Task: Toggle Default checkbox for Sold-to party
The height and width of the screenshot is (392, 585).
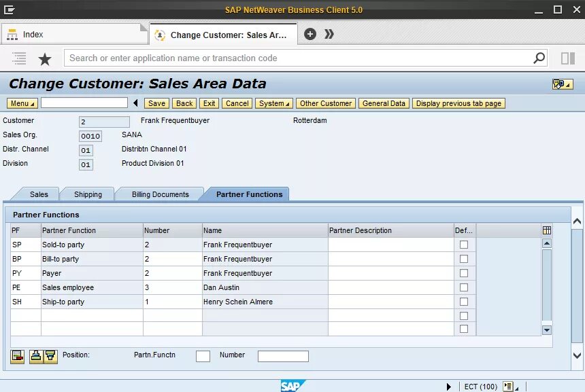Action: [x=464, y=245]
